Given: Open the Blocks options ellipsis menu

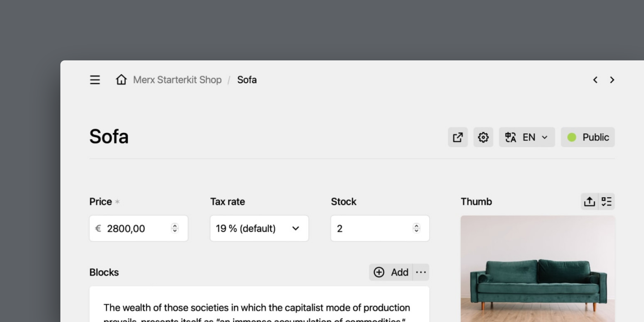Looking at the screenshot, I should pos(421,272).
